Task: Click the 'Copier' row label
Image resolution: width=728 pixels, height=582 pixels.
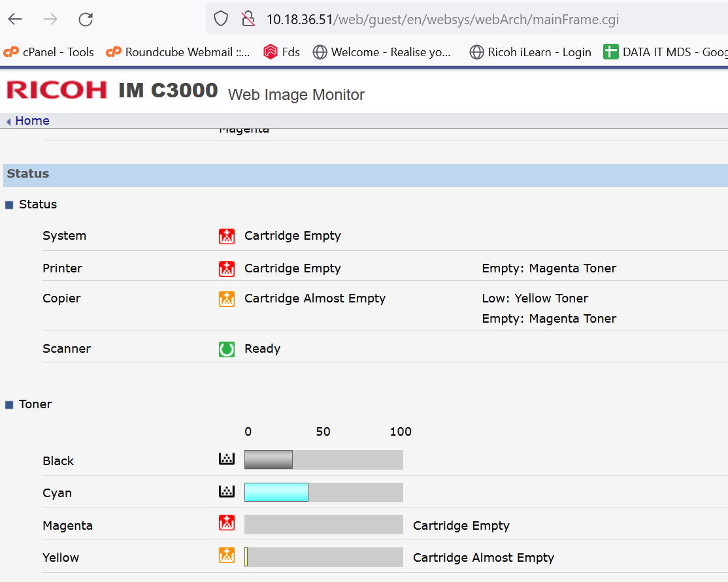Action: point(61,299)
